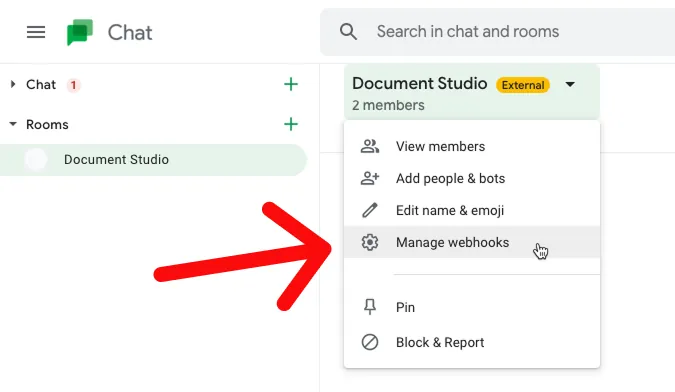This screenshot has width=675, height=392.
Task: Choose Pin menu item
Action: tap(472, 307)
